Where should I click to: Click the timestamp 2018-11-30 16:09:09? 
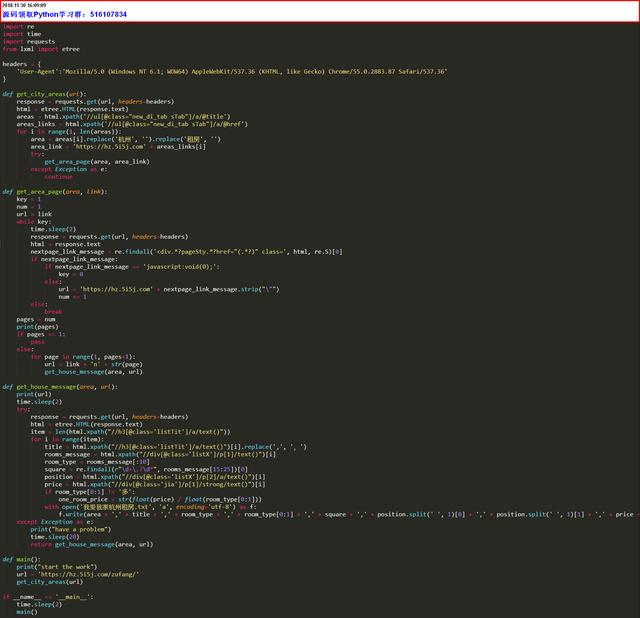24,5
